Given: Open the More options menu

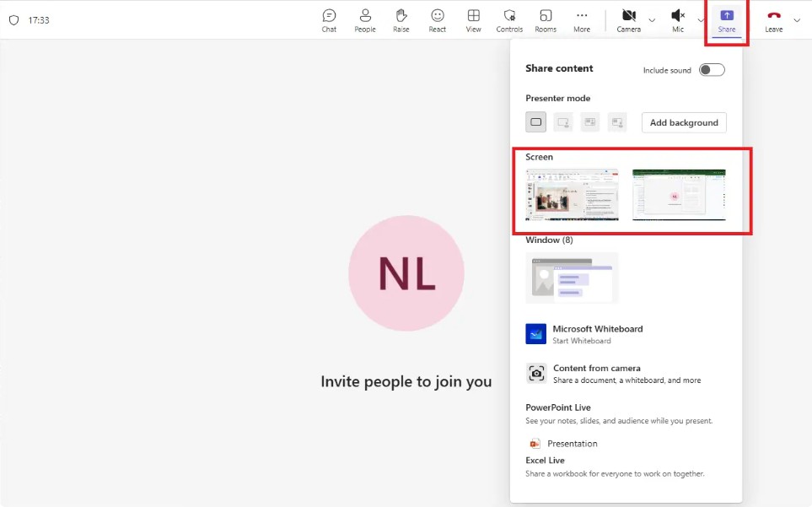Looking at the screenshot, I should pos(582,20).
